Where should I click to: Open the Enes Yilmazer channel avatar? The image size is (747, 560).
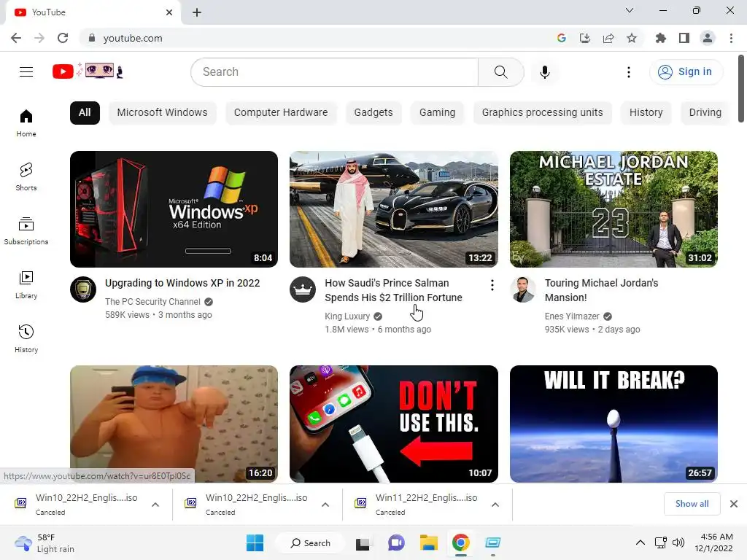click(522, 289)
